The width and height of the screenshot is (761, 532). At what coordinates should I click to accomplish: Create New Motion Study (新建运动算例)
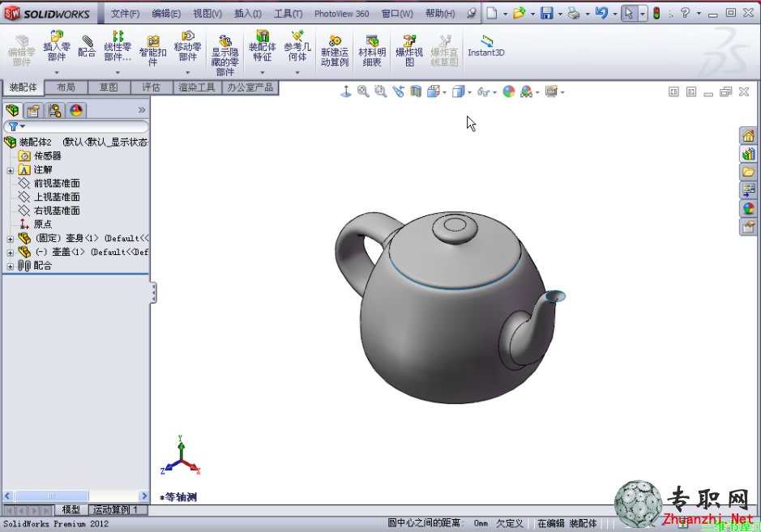pos(335,50)
